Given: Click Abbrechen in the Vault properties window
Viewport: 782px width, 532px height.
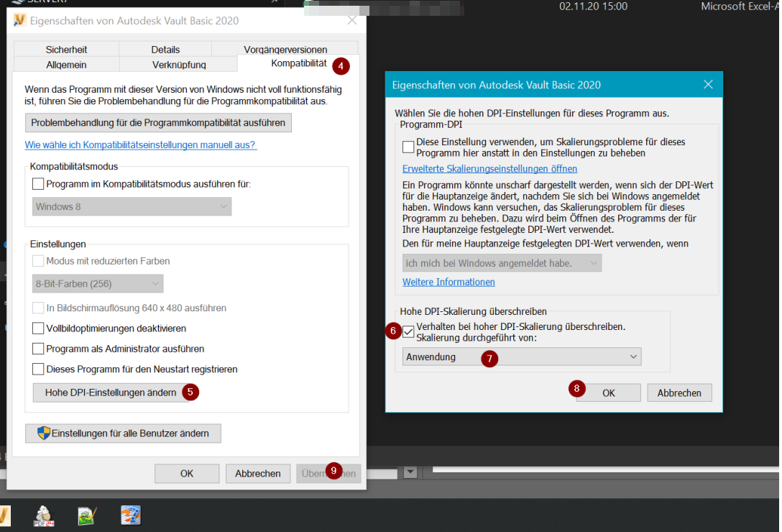Looking at the screenshot, I should [x=258, y=473].
